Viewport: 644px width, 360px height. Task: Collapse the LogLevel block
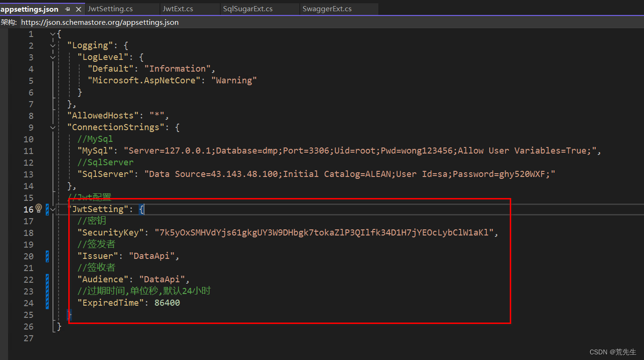point(53,58)
